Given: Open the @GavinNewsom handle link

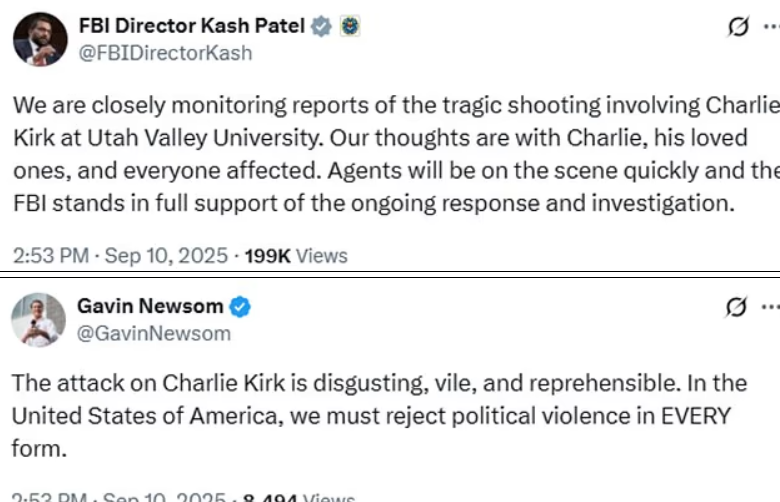Looking at the screenshot, I should (154, 332).
